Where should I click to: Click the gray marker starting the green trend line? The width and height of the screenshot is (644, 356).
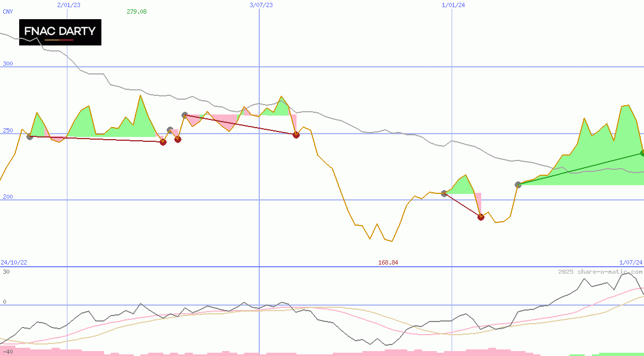tap(518, 185)
